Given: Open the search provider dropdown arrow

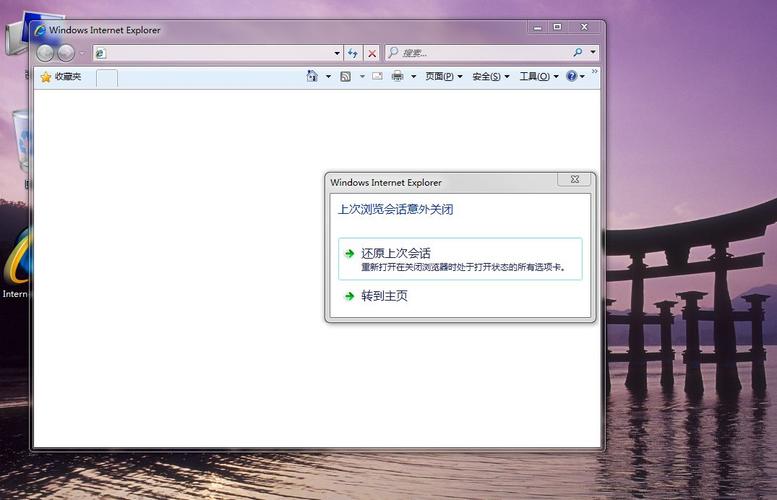Looking at the screenshot, I should (x=593, y=52).
